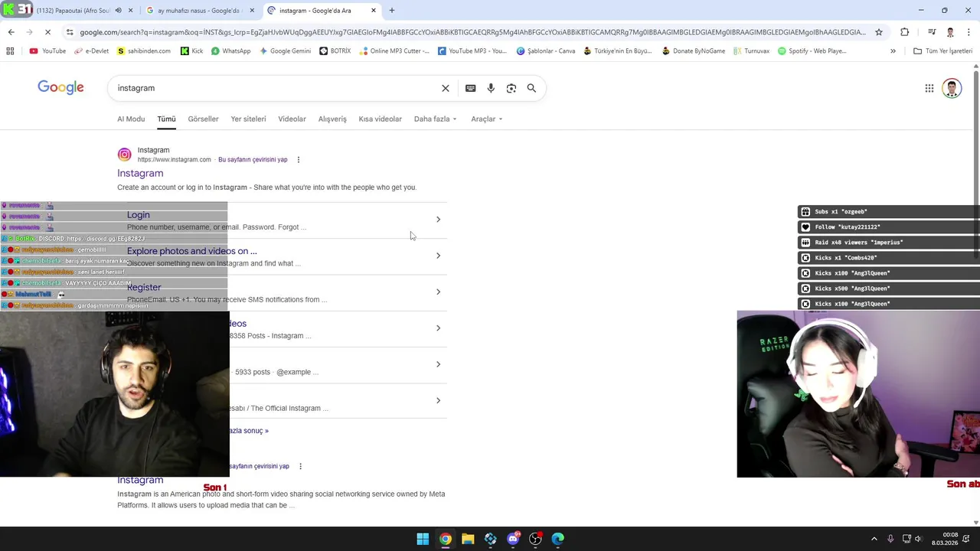
Task: Switch to the AI Modu tab
Action: click(131, 119)
